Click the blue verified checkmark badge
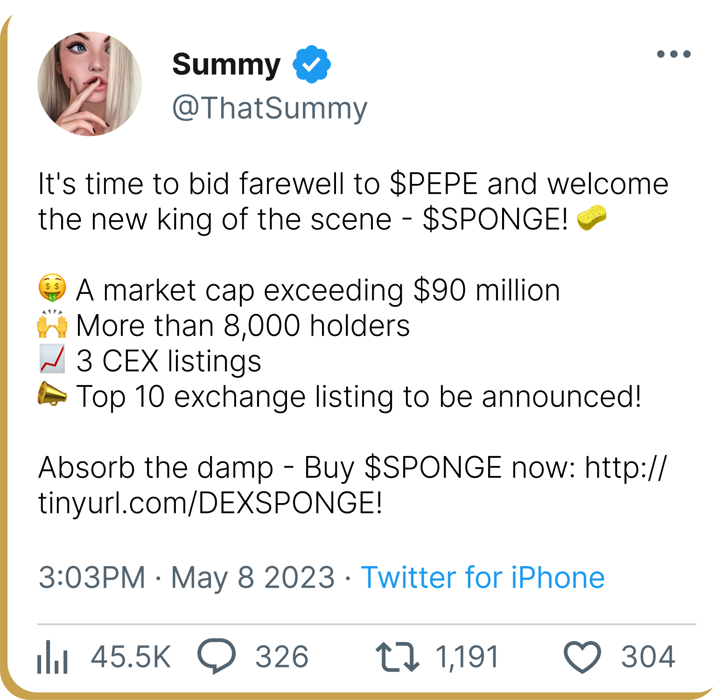Image resolution: width=728 pixels, height=700 pixels. (x=312, y=64)
